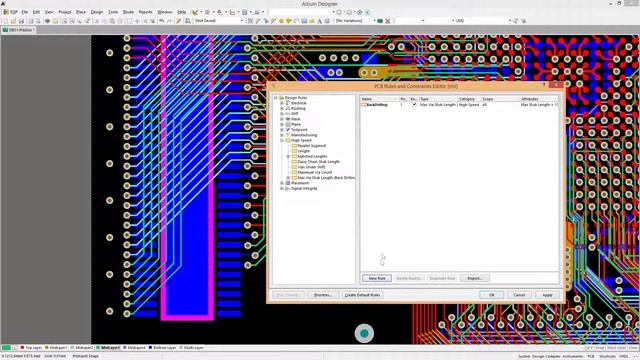This screenshot has width=640, height=360.
Task: Open the File menu
Action: 24,12
